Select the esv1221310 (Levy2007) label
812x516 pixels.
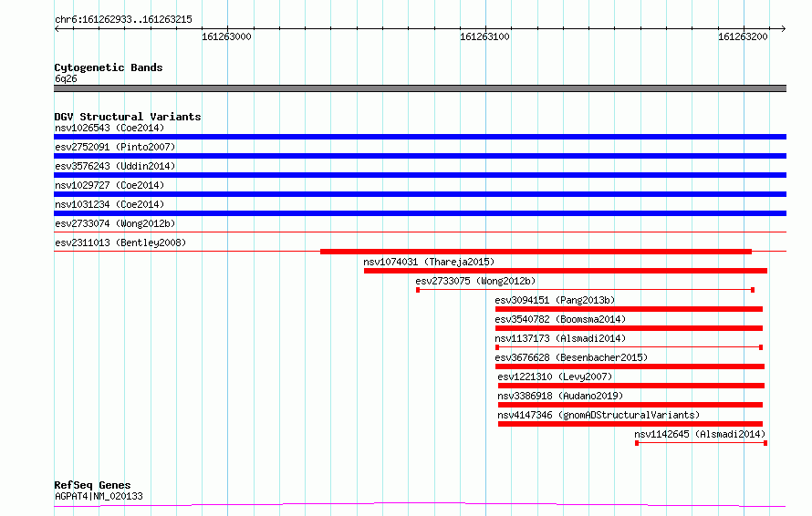[x=555, y=377]
